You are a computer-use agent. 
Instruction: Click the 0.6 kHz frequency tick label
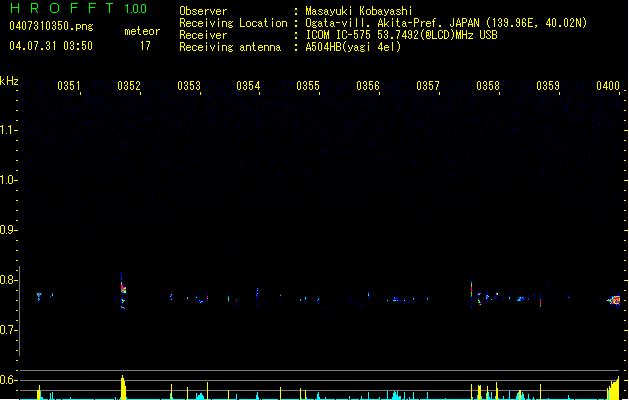pyautogui.click(x=8, y=380)
